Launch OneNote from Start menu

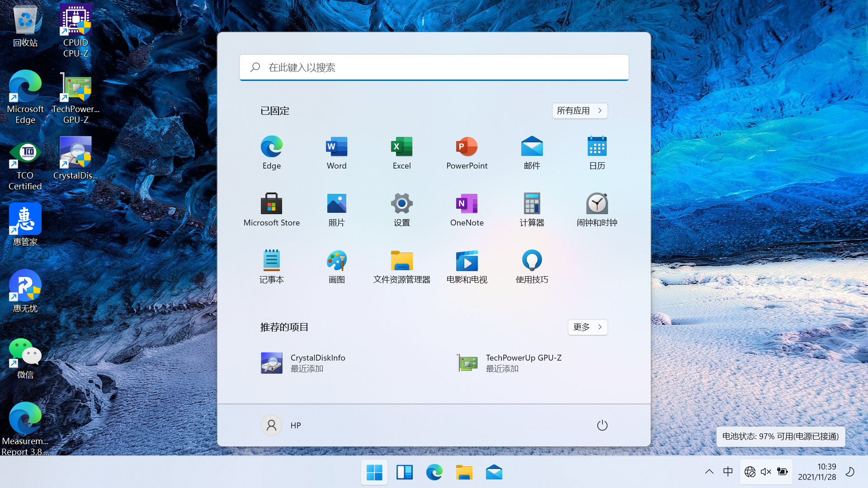pos(467,210)
